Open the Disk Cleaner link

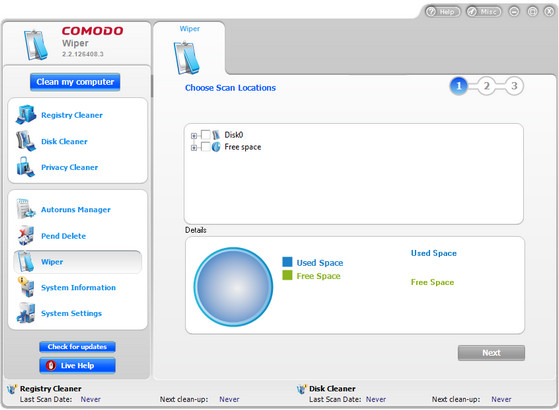tap(64, 142)
